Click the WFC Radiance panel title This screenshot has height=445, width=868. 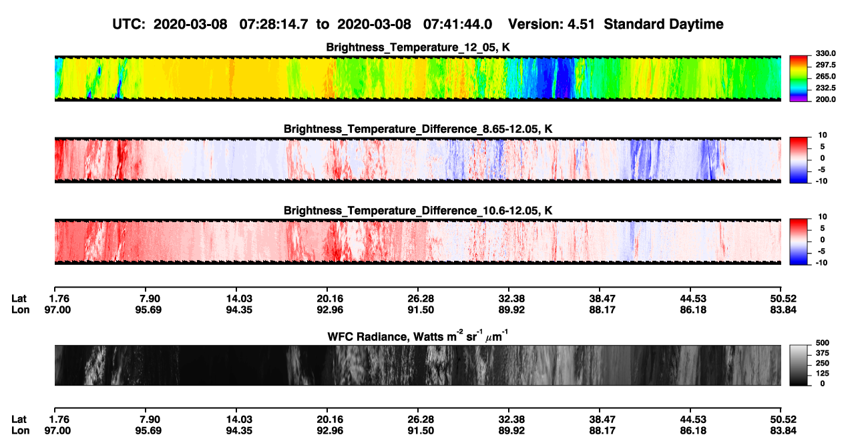click(x=418, y=335)
